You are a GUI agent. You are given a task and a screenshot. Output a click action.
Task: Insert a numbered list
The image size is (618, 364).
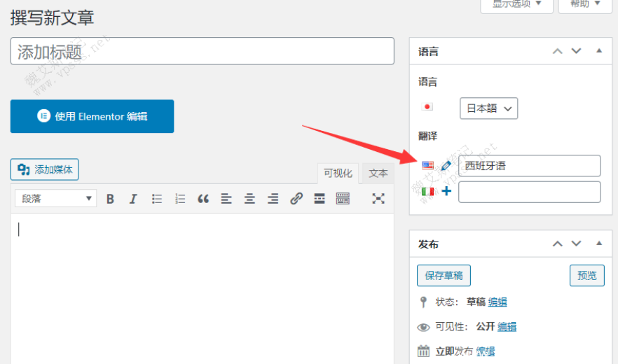tap(180, 199)
